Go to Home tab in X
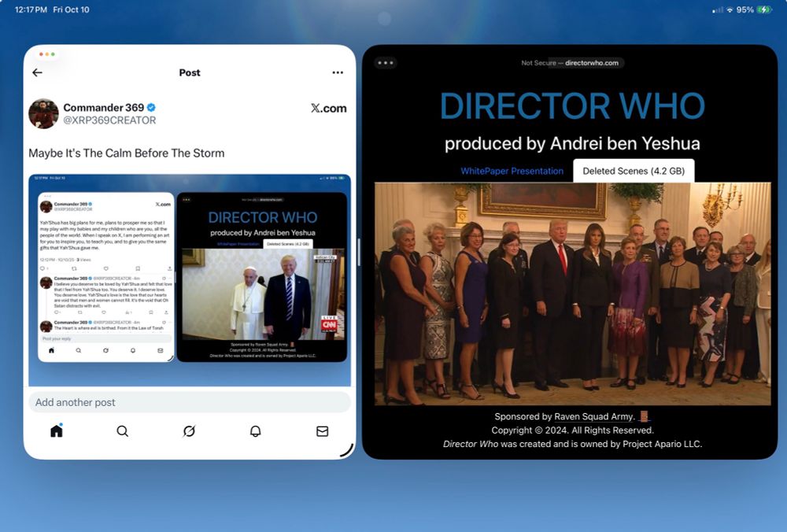The height and width of the screenshot is (532, 787). click(57, 430)
